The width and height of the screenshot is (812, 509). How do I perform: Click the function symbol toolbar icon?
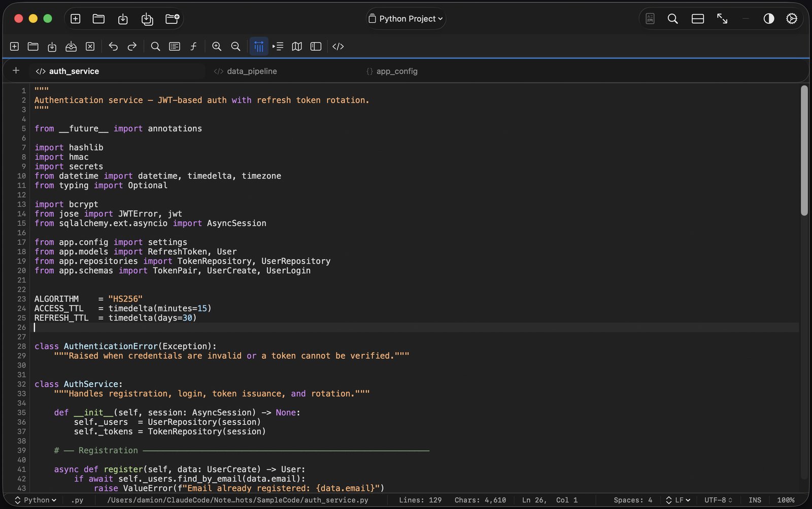point(193,47)
